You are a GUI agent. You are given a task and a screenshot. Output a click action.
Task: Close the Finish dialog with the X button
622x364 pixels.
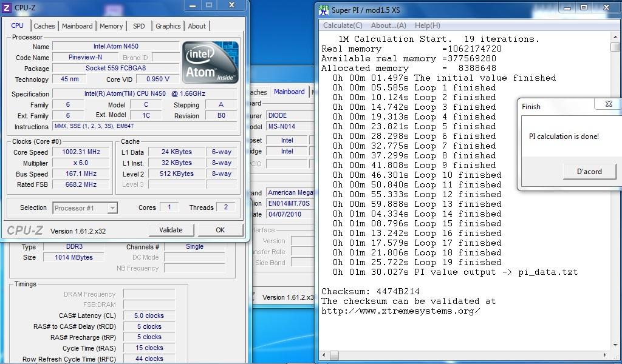[x=609, y=104]
